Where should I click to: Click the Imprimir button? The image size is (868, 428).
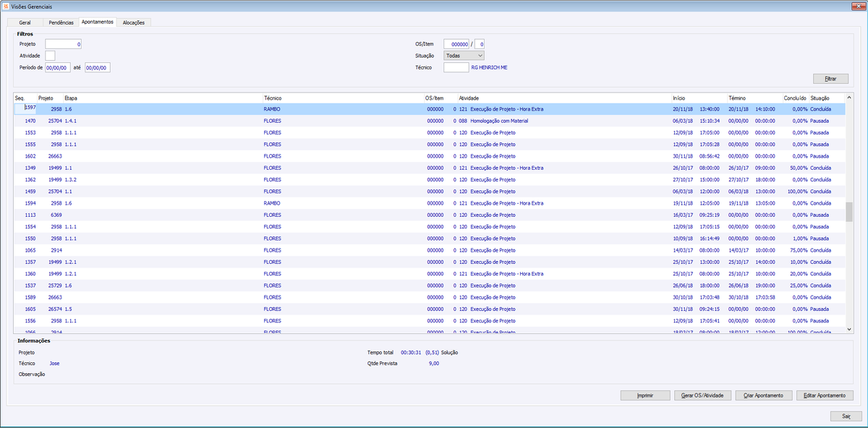click(646, 395)
